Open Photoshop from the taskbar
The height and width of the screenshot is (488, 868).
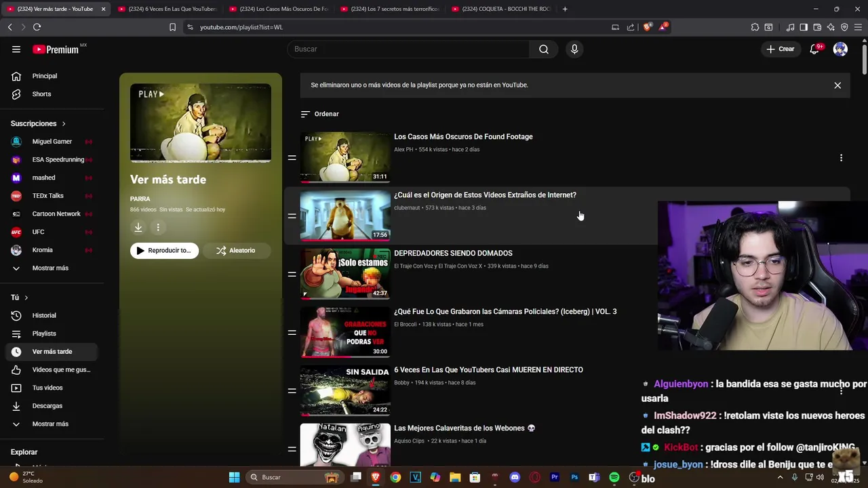point(574,477)
